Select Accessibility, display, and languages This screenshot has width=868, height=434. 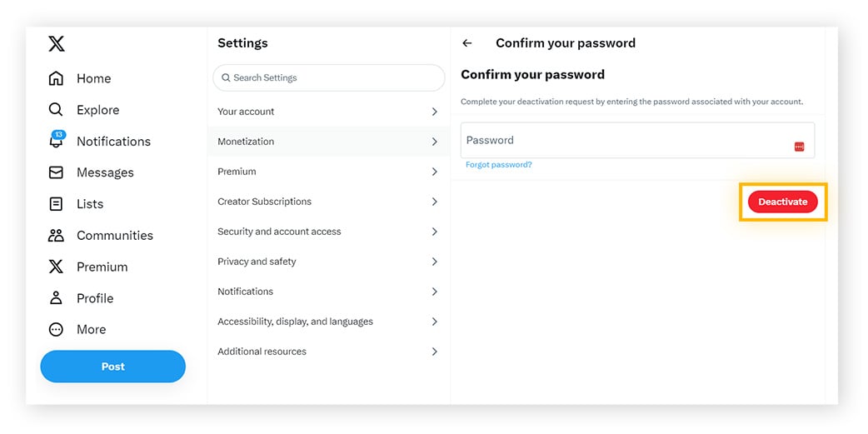(295, 322)
